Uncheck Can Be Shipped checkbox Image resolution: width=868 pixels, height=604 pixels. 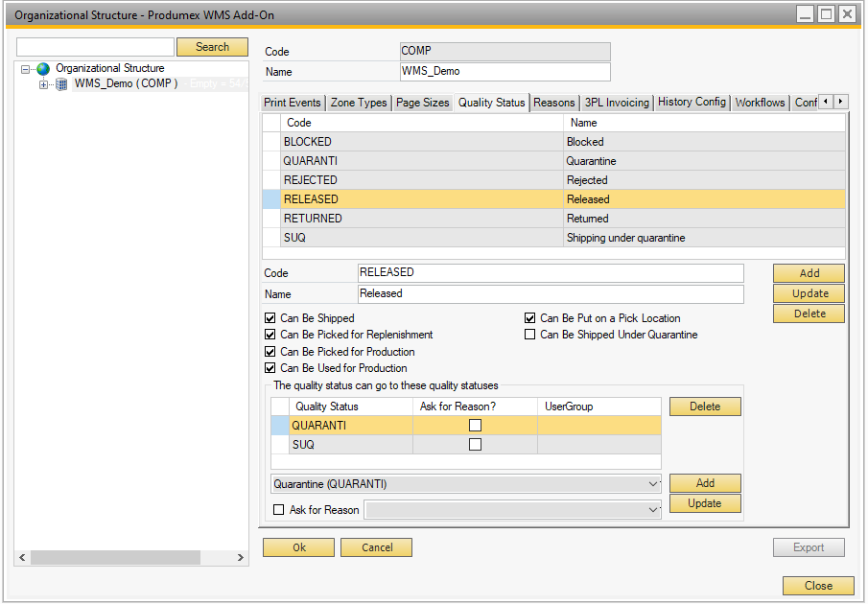click(270, 318)
